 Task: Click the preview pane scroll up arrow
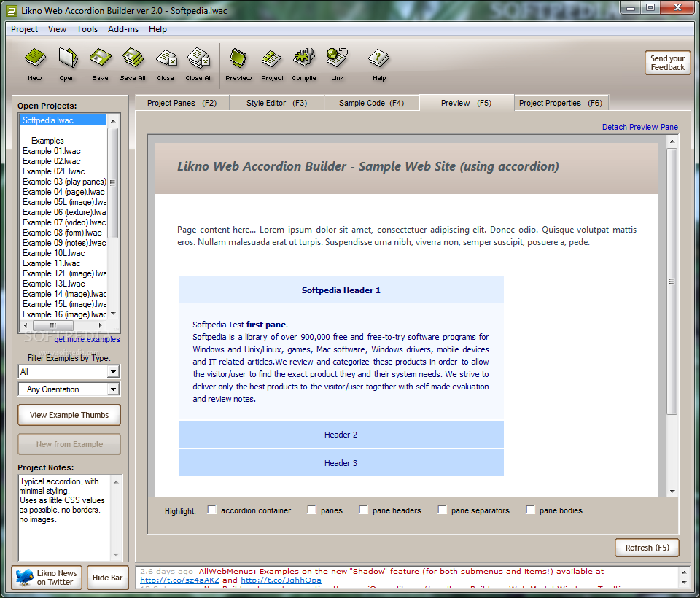coord(672,141)
